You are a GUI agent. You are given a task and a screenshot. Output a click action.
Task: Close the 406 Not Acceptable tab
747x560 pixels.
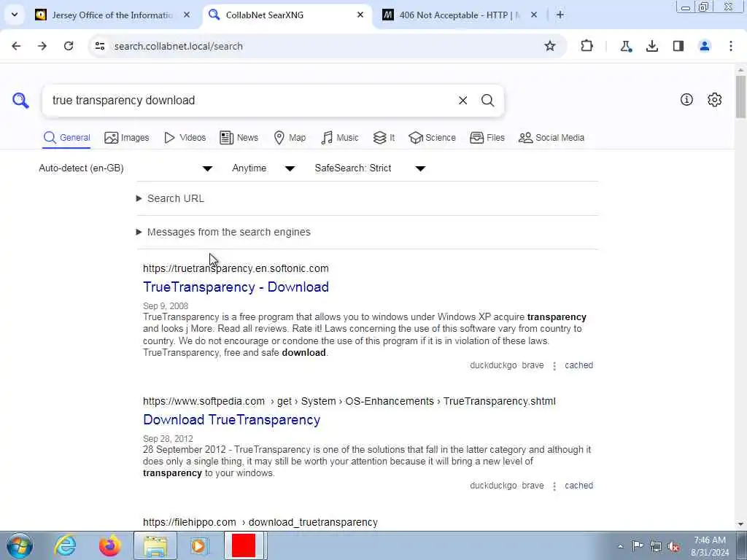pyautogui.click(x=534, y=15)
